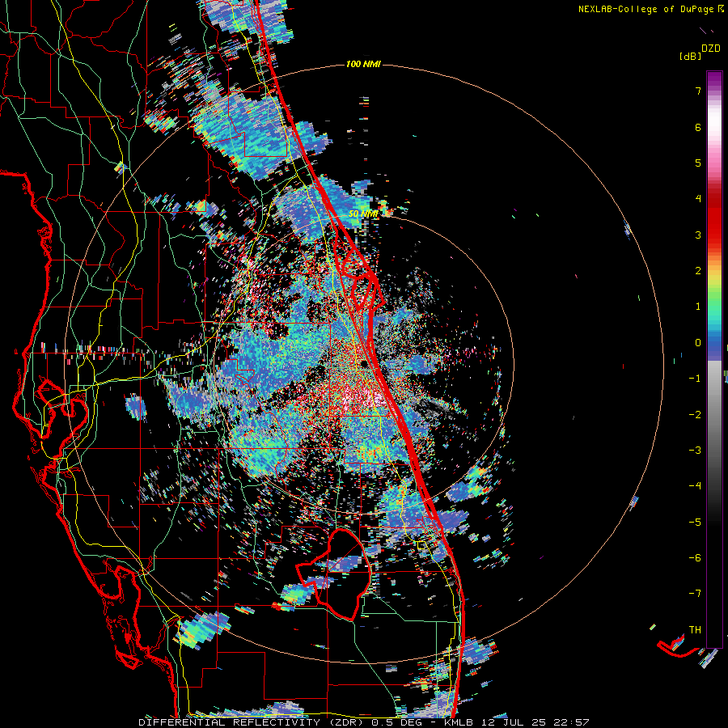Select the -3 dB scale value
728x728 pixels.
(x=695, y=451)
